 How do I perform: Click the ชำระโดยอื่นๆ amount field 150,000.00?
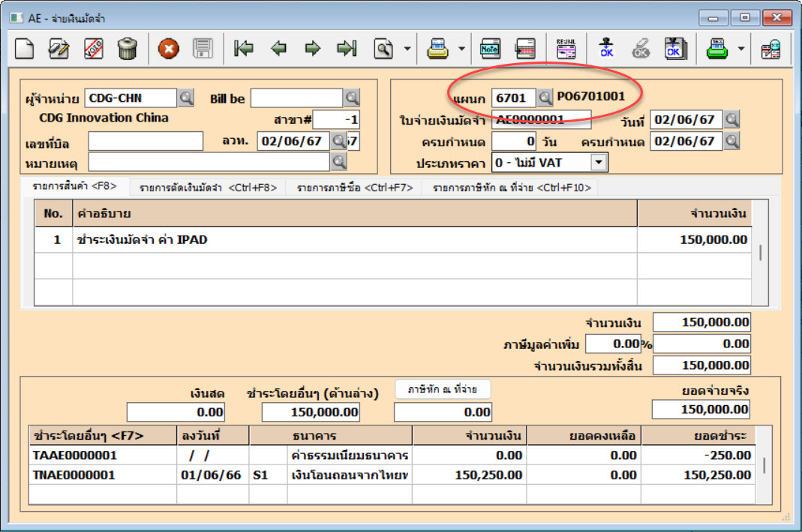(311, 412)
